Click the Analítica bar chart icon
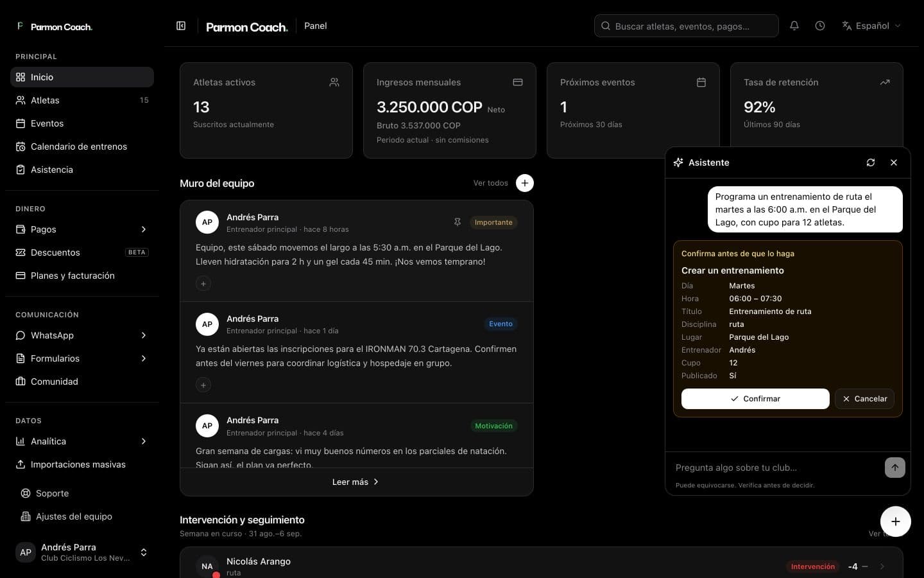Viewport: 924px width, 578px height. point(21,441)
